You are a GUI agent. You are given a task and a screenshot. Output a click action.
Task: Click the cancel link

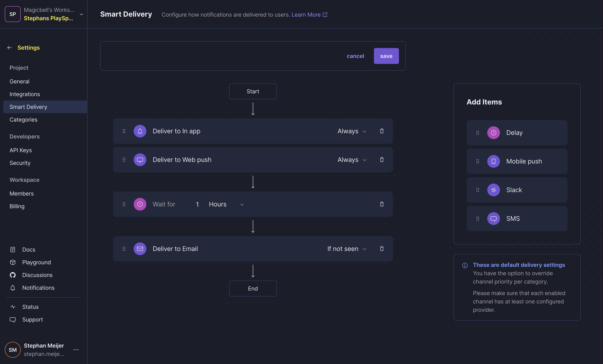point(355,56)
